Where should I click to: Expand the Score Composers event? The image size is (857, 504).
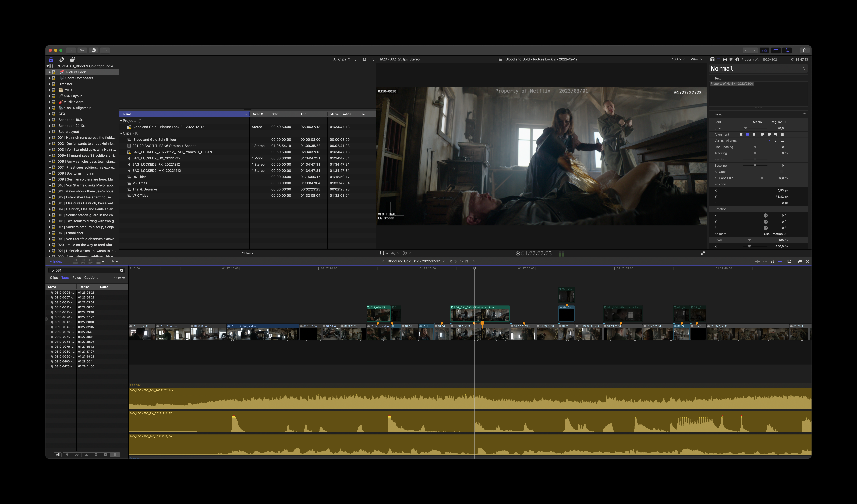[49, 78]
